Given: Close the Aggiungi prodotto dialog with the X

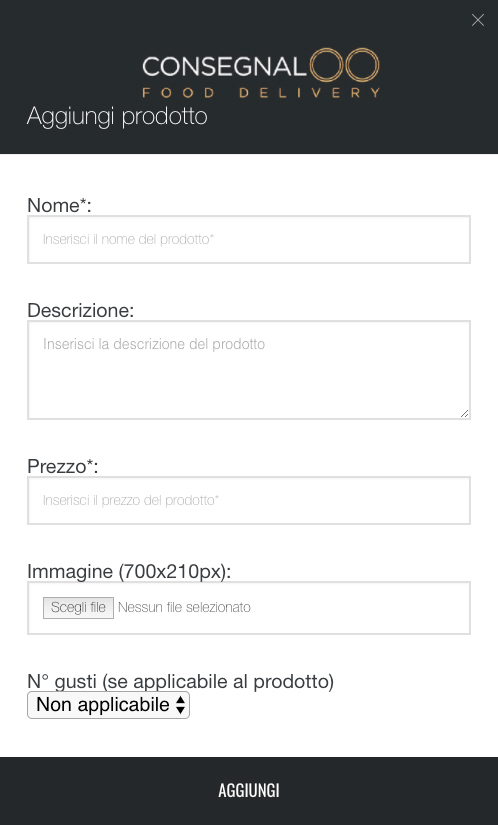Looking at the screenshot, I should [477, 20].
